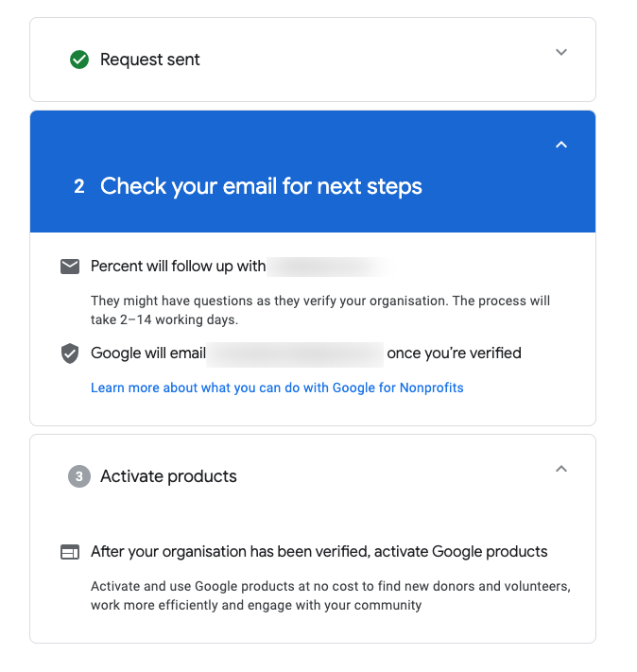Screen dimensions: 637x672
Task: Click the Activate products heading
Action: pyautogui.click(x=168, y=476)
